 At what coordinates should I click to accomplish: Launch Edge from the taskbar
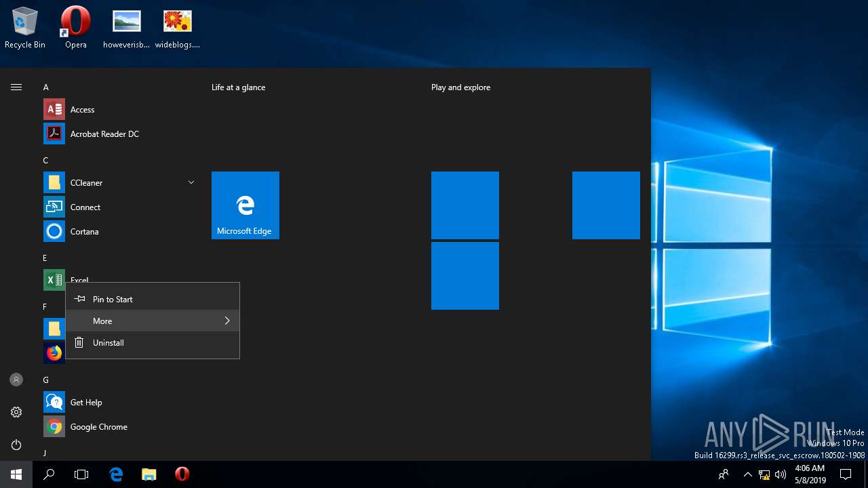click(x=116, y=474)
